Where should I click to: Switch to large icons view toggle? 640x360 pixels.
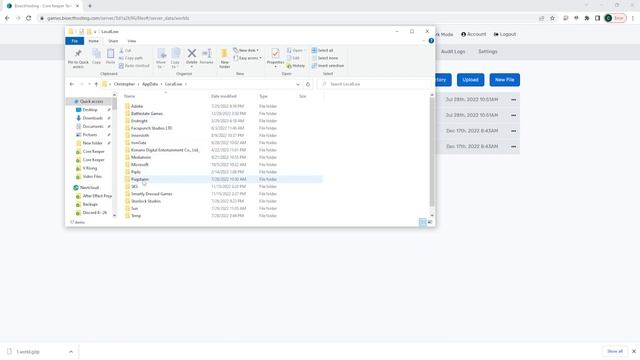tap(430, 222)
